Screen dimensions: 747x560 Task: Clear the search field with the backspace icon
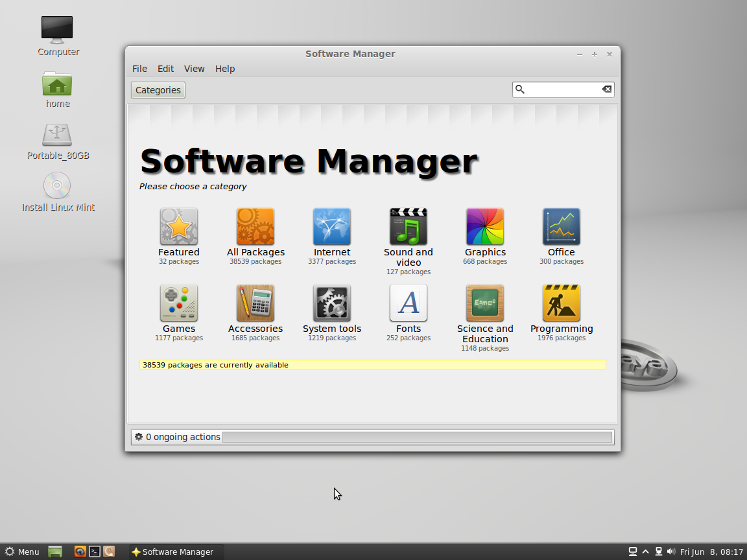tap(606, 89)
